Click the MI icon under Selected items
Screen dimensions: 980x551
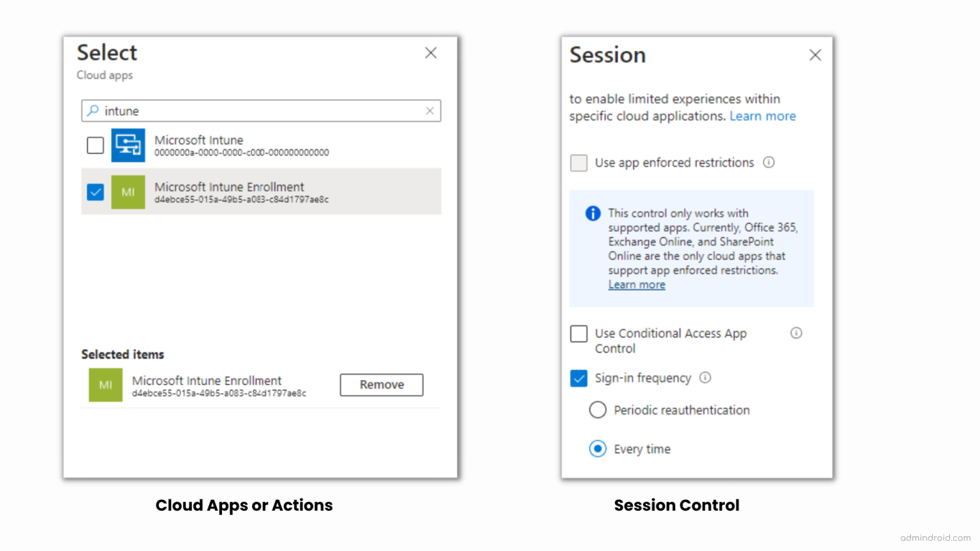tap(105, 385)
